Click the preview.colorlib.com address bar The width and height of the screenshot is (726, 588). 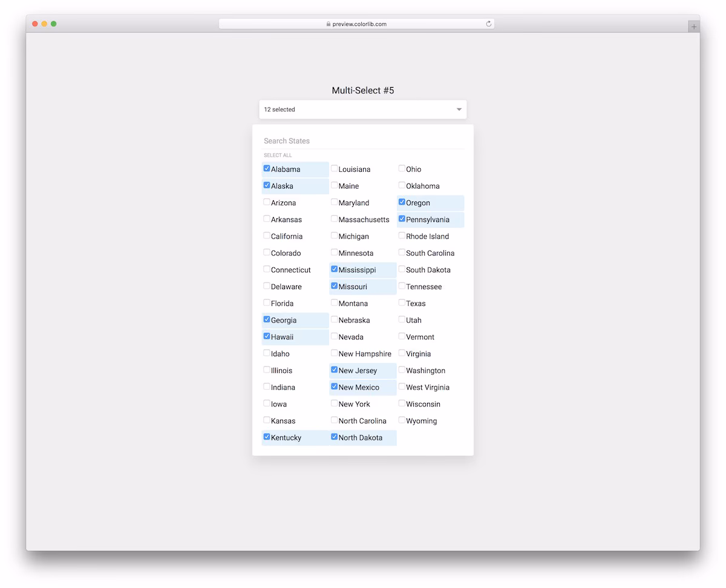(356, 24)
